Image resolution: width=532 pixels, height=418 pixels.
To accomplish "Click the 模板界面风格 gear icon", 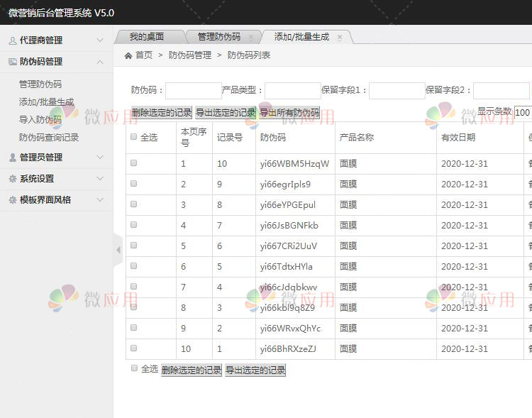I will click(x=13, y=200).
